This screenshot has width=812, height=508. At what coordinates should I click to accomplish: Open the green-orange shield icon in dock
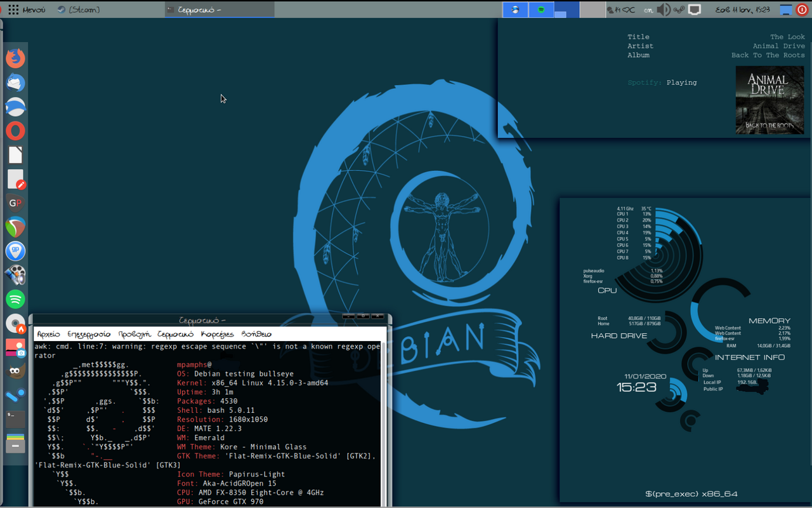point(15,227)
